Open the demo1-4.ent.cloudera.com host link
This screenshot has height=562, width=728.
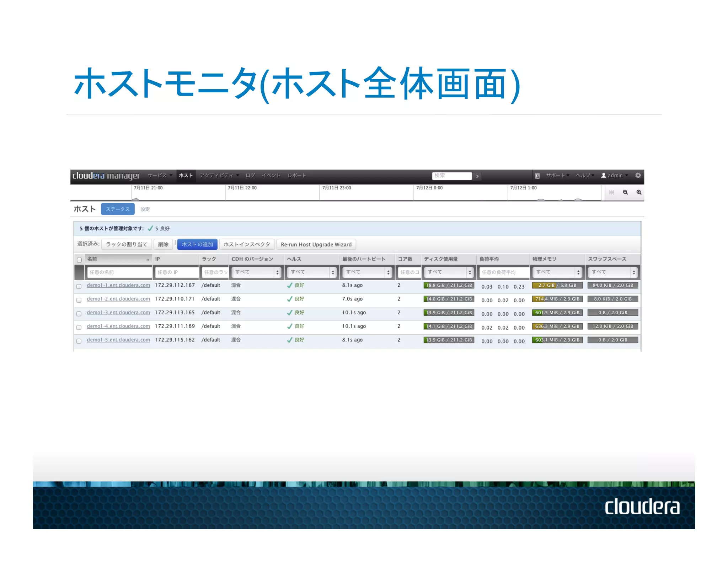[x=118, y=326]
